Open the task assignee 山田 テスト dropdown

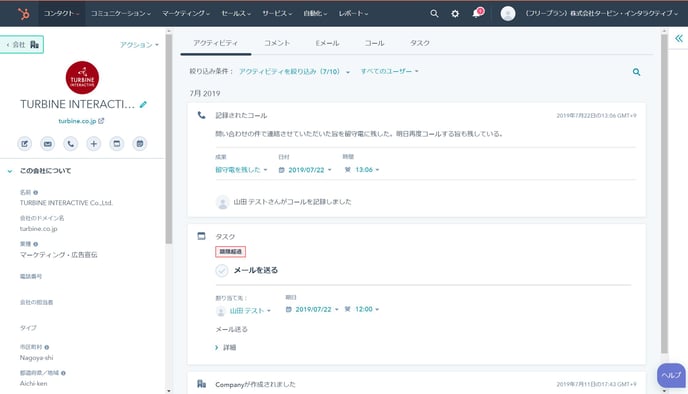pyautogui.click(x=244, y=311)
